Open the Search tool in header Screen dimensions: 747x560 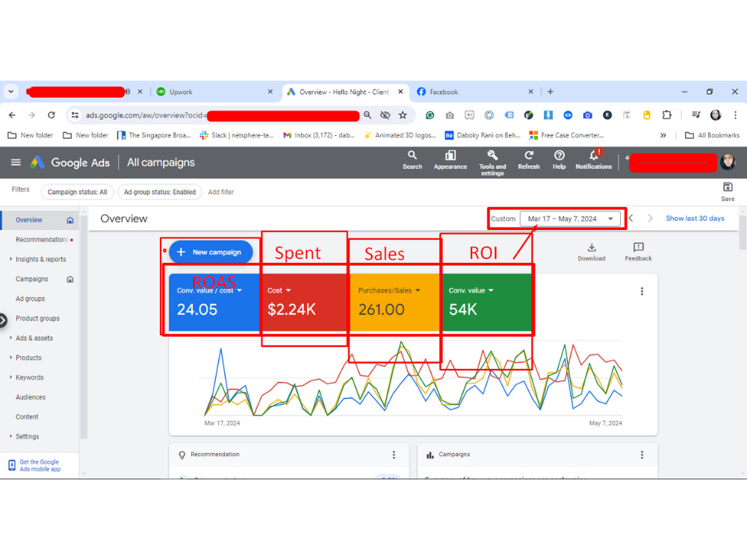pyautogui.click(x=412, y=160)
